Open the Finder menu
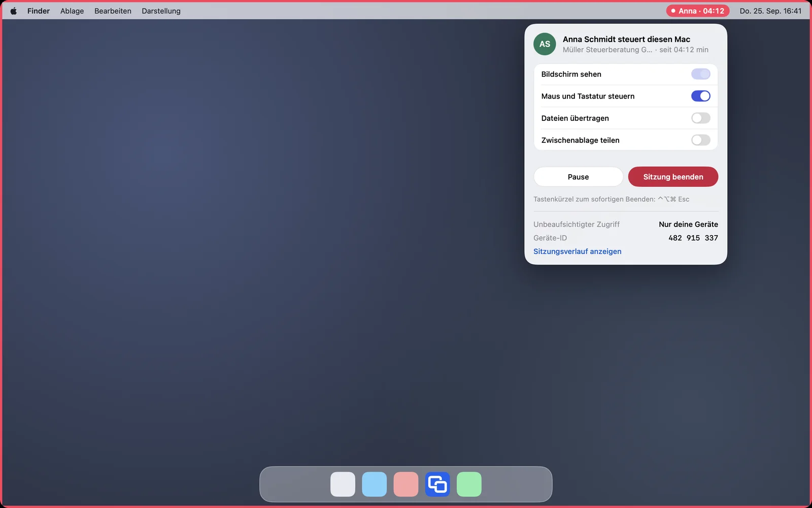812x508 pixels. (39, 11)
